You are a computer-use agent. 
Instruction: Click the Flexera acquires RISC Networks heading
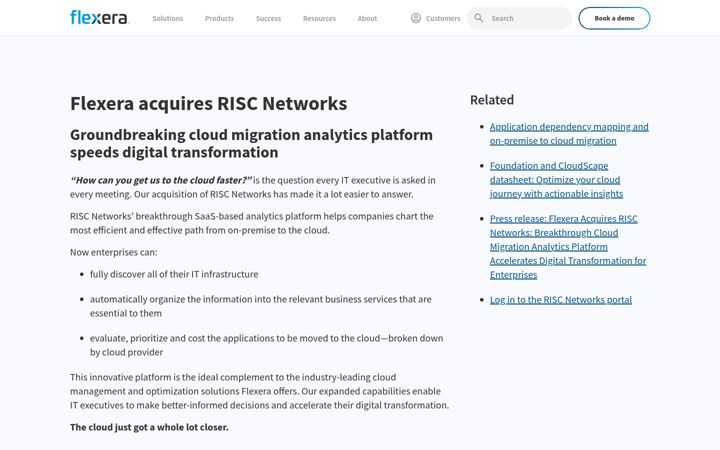(x=208, y=103)
